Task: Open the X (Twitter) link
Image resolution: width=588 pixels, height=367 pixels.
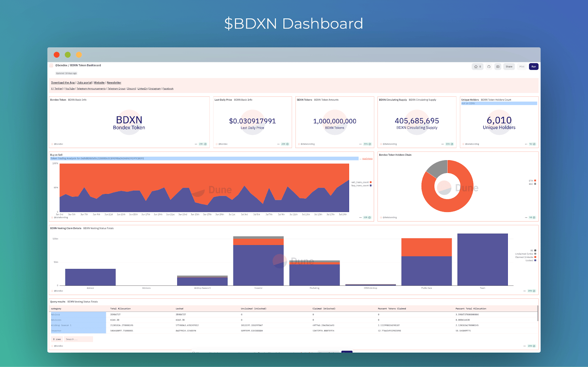Action: click(x=57, y=89)
